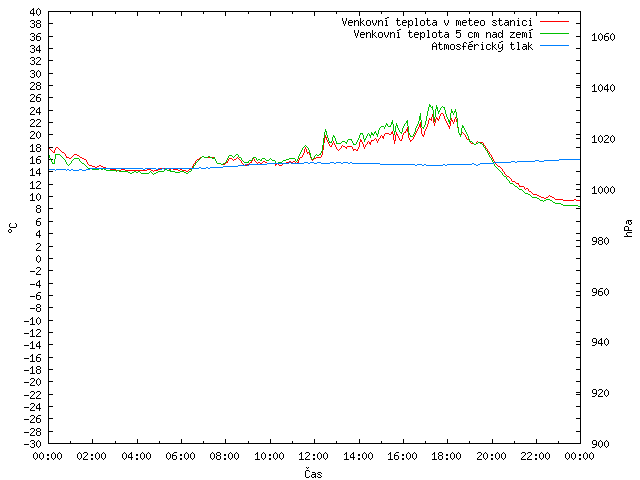Click temperature label 10 on left axis
The height and width of the screenshot is (480, 640).
pyautogui.click(x=36, y=197)
